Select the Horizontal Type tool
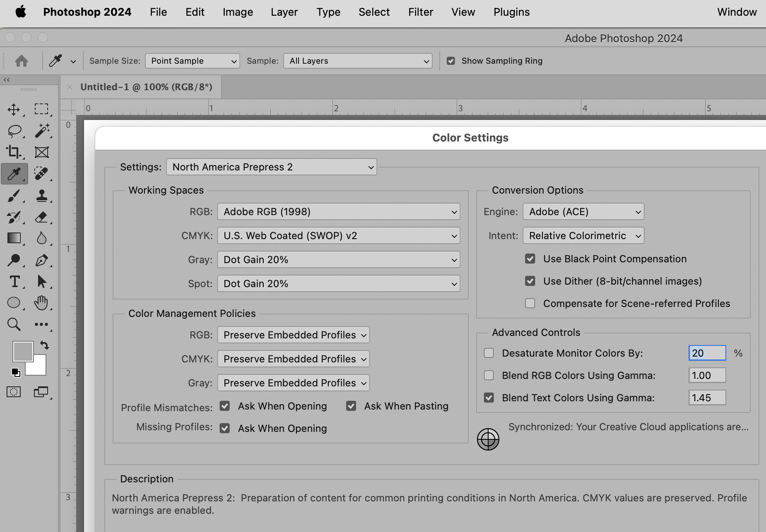The image size is (766, 532). pos(14,282)
